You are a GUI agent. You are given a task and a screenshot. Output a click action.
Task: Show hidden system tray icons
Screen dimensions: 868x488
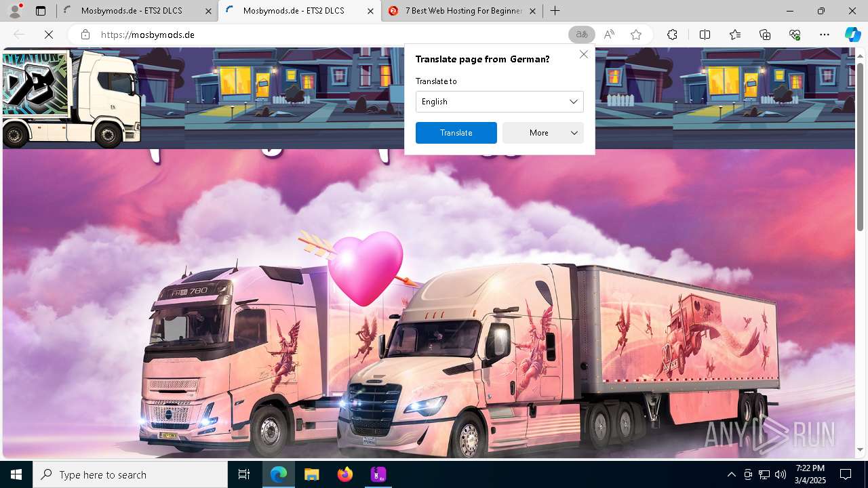(731, 474)
